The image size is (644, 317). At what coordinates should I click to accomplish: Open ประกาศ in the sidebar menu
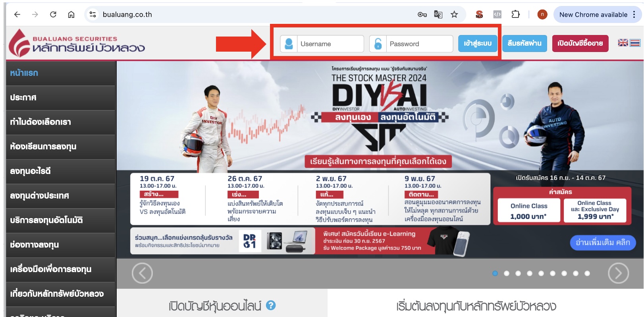[x=60, y=98]
